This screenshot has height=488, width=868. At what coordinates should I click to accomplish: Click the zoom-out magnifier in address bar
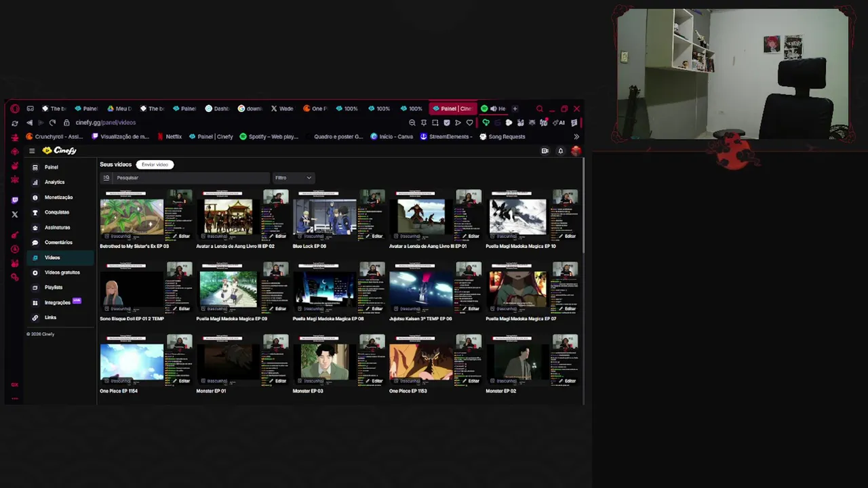tap(412, 123)
